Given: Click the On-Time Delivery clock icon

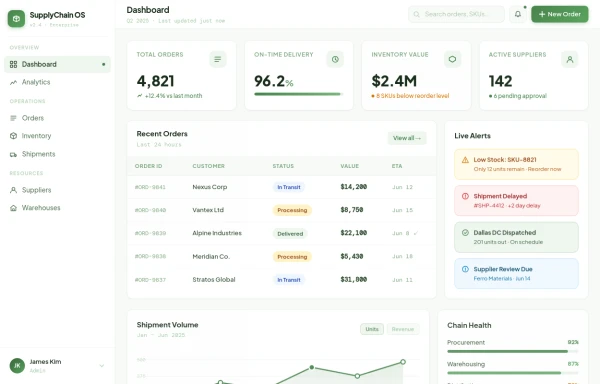Looking at the screenshot, I should pyautogui.click(x=335, y=59).
